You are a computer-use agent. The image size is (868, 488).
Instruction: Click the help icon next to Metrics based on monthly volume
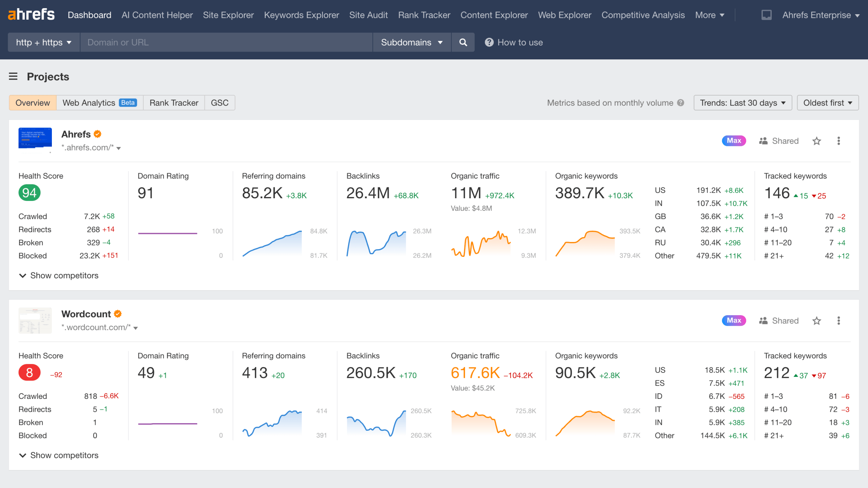681,103
